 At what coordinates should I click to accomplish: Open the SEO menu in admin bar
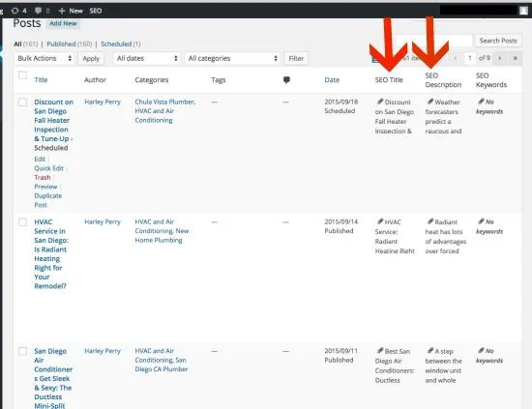click(96, 11)
